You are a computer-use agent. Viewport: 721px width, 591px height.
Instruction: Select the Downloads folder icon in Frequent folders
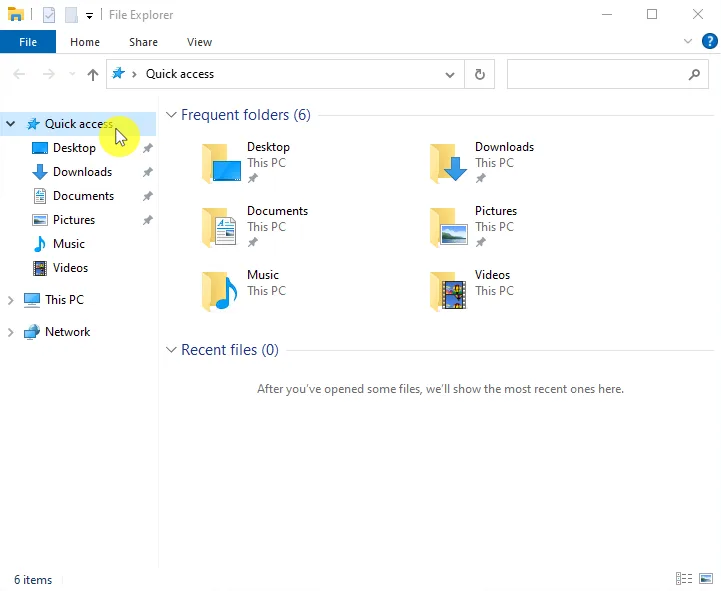[449, 163]
